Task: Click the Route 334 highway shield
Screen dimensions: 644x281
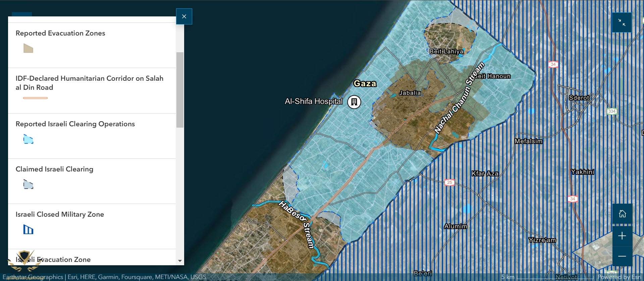Action: 612,111
